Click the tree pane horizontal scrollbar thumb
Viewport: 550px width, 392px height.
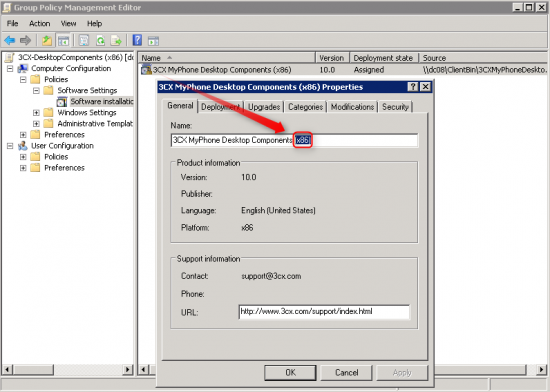[33, 370]
